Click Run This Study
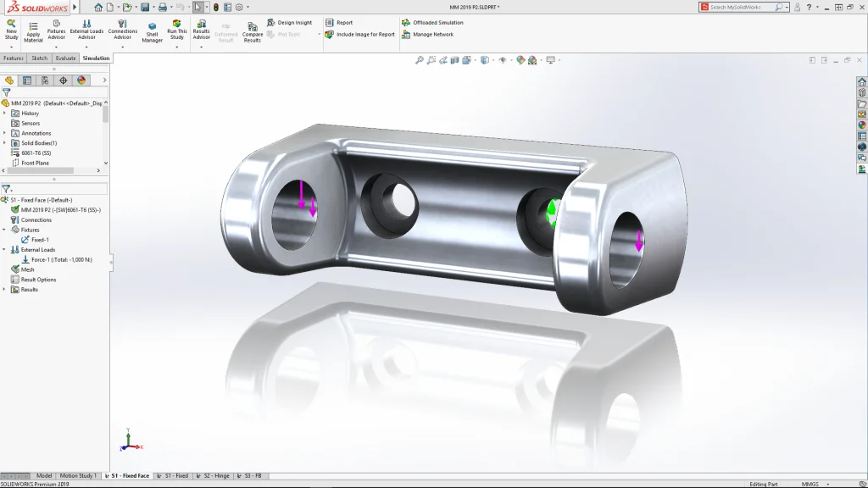 [x=176, y=30]
